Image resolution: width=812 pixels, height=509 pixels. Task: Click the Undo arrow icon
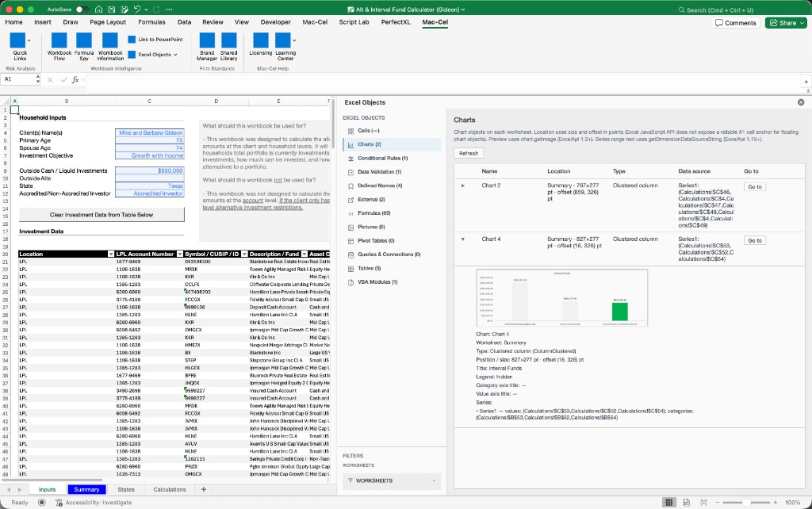(136, 10)
